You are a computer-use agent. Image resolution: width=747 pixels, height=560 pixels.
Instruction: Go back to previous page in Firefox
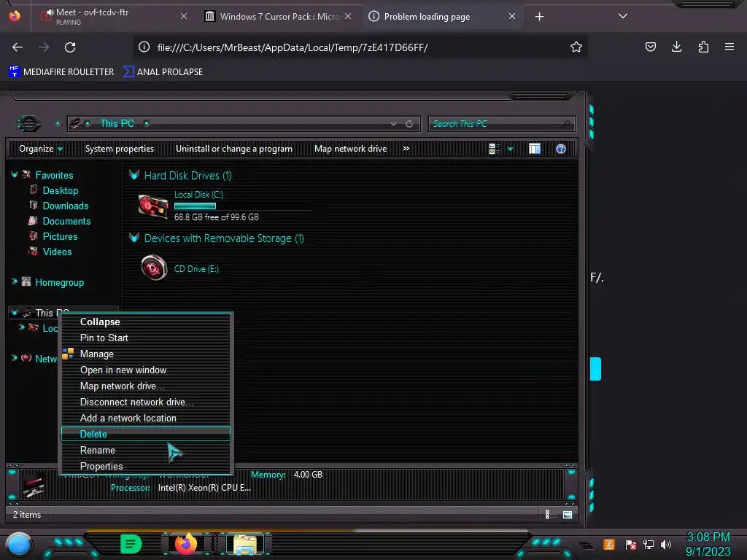[x=18, y=47]
